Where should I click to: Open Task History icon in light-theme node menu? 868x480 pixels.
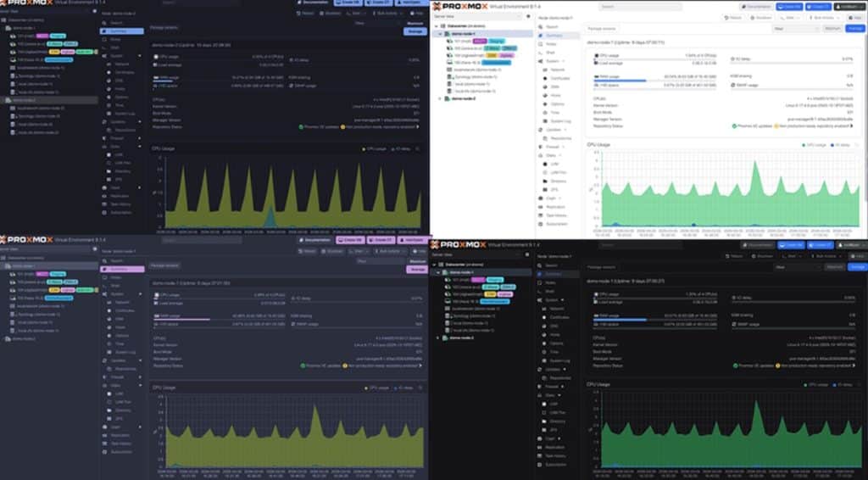pos(541,215)
